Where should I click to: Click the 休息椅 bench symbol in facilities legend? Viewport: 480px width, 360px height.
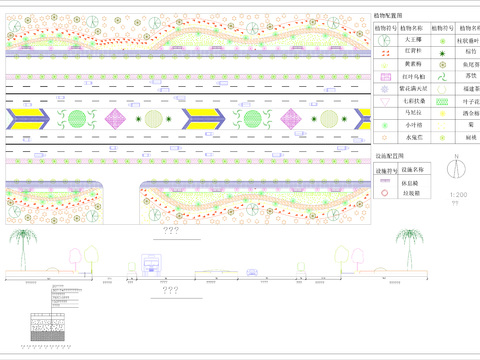pyautogui.click(x=385, y=180)
